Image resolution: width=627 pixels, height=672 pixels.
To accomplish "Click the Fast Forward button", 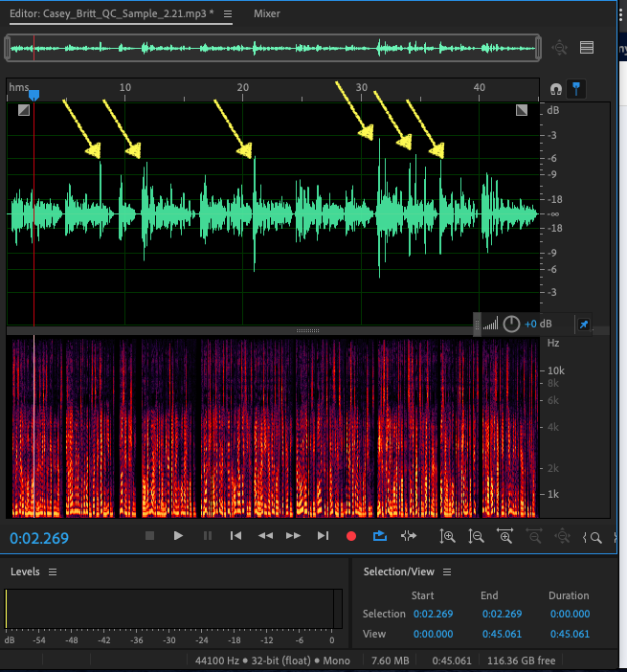I will point(293,536).
